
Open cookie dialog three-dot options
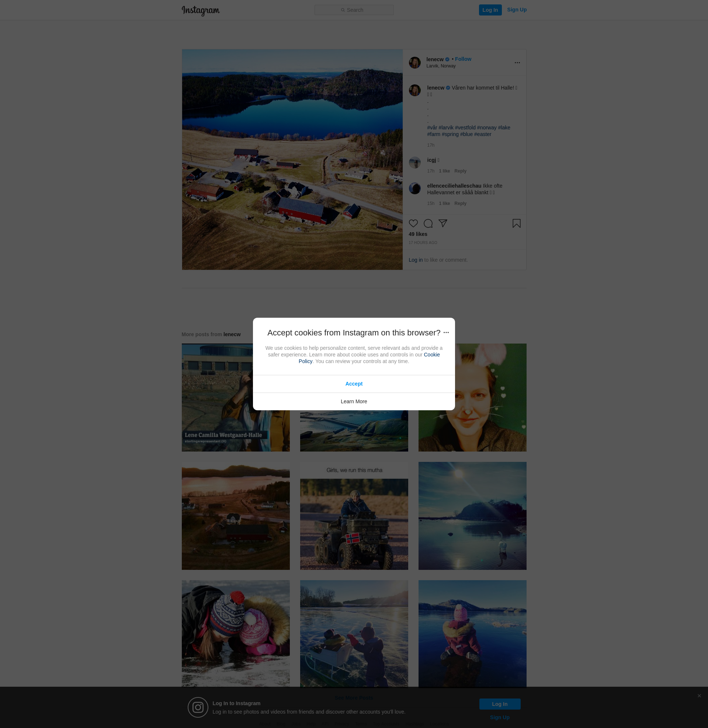[446, 332]
